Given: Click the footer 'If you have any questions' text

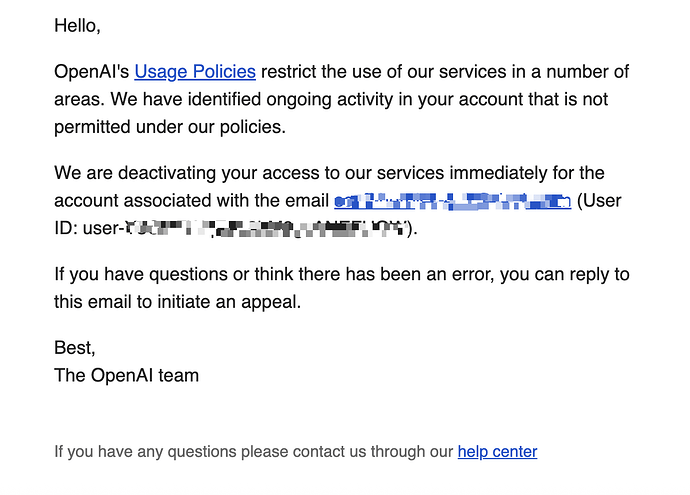Looking at the screenshot, I should (x=146, y=451).
